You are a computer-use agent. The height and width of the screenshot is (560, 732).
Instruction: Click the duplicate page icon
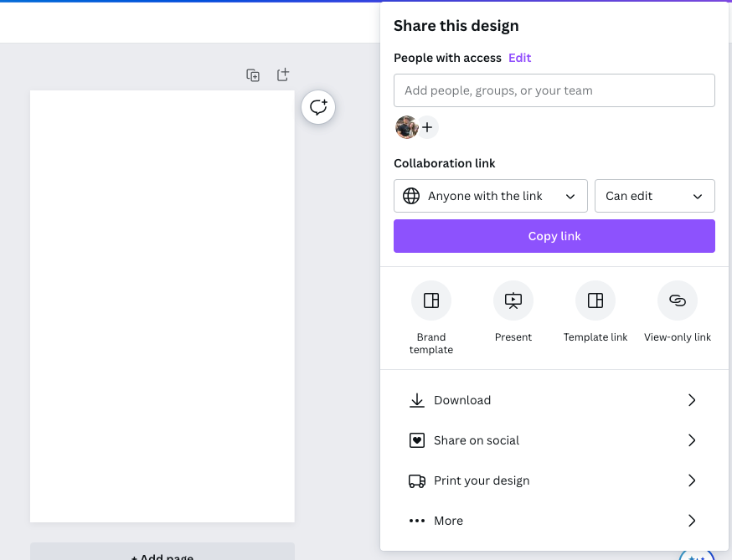coord(253,75)
